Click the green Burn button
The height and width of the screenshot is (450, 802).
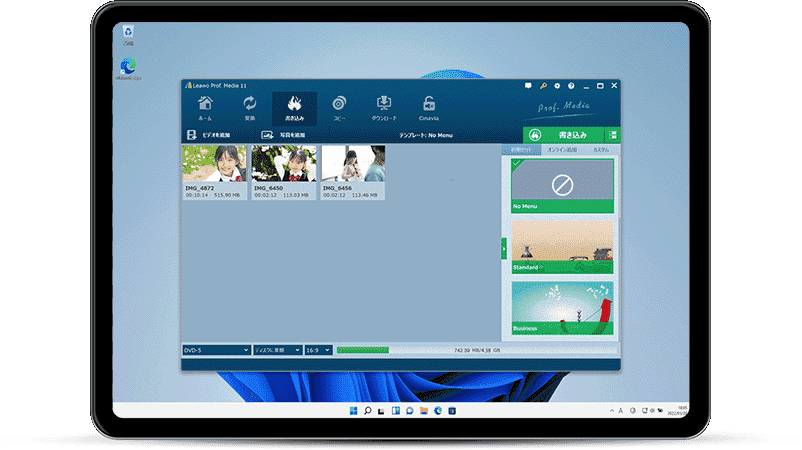click(x=563, y=135)
